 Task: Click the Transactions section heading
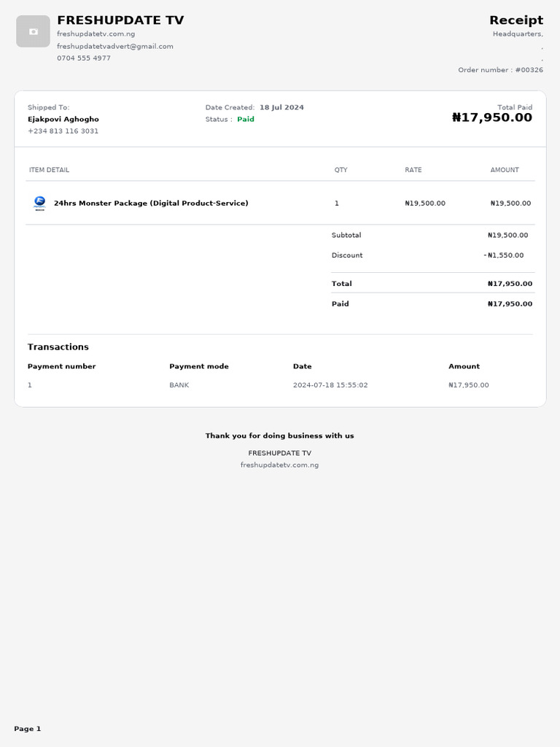coord(58,347)
